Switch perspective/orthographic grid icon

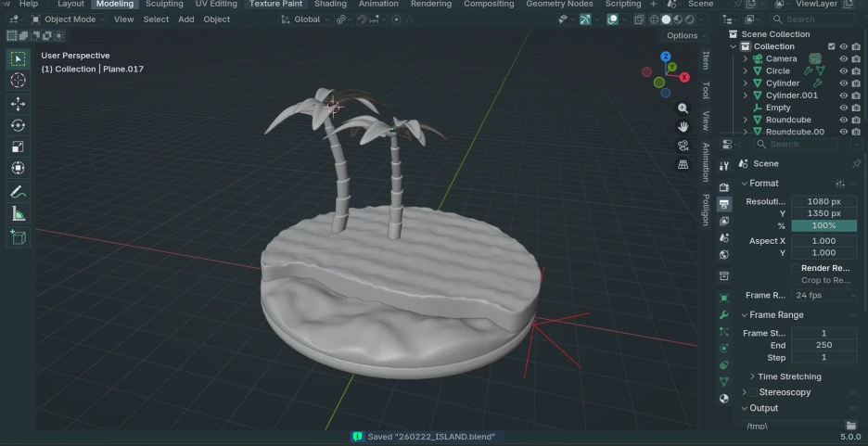[x=683, y=164]
